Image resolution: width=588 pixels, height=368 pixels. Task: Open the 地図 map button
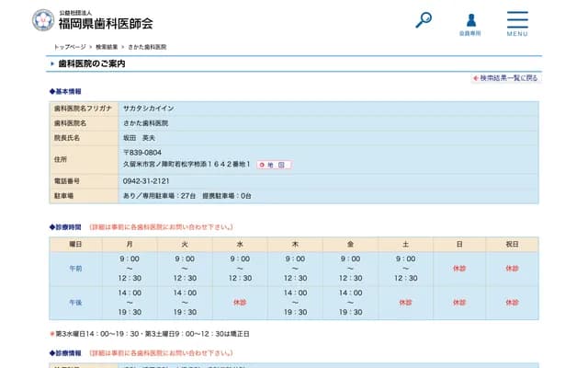pyautogui.click(x=275, y=165)
